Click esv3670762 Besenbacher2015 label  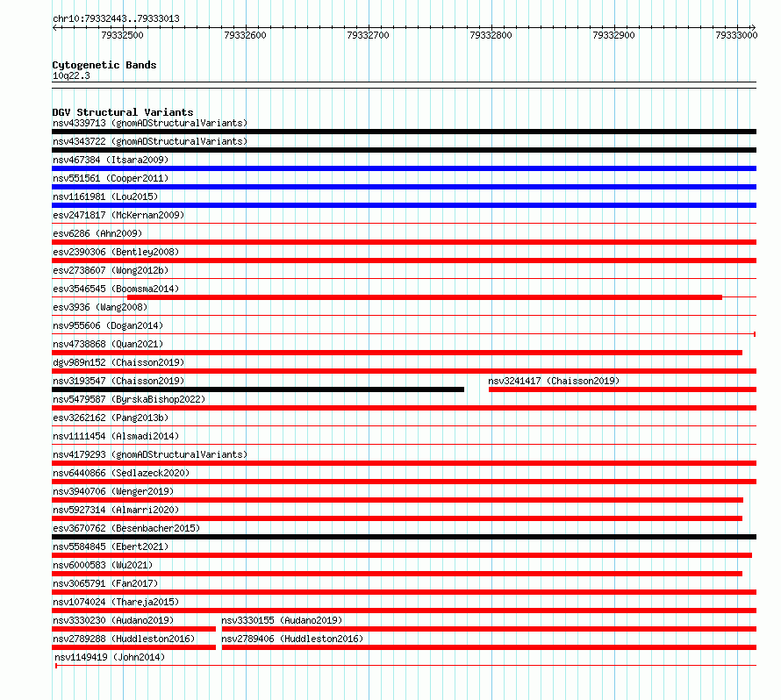click(x=126, y=528)
